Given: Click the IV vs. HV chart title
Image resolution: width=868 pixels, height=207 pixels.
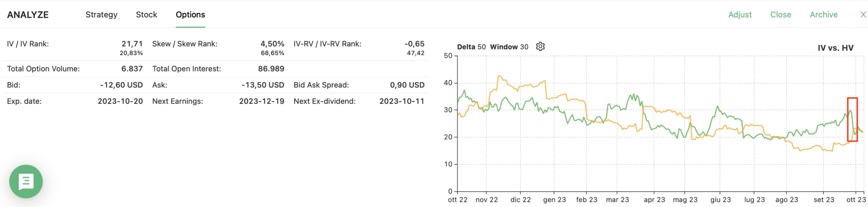Looking at the screenshot, I should pos(835,48).
